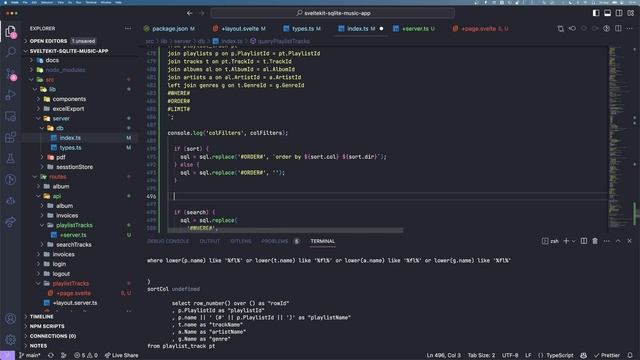Viewport: 640px width, 360px height.
Task: Open notifications bell in status bar
Action: (x=630, y=356)
